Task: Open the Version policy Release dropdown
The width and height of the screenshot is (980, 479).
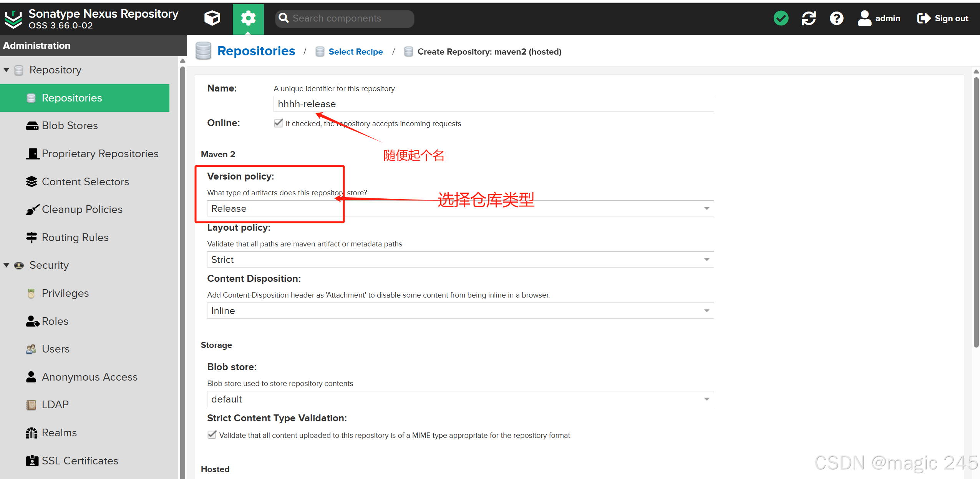Action: pos(706,208)
